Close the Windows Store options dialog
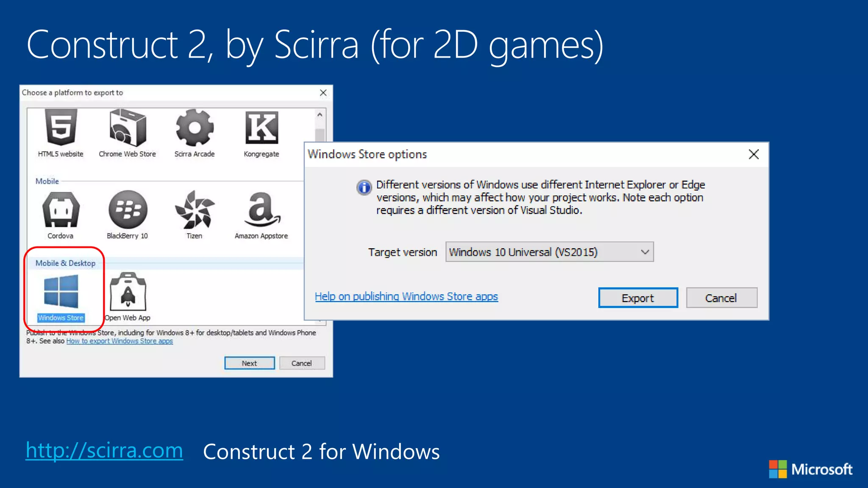Viewport: 868px width, 488px height. pos(754,154)
